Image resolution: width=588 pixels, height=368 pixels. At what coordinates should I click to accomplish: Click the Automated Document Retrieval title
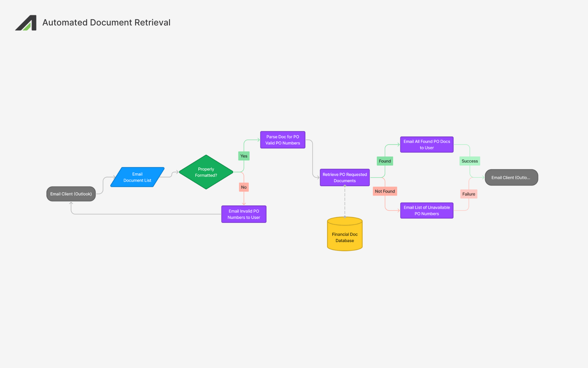tap(106, 22)
